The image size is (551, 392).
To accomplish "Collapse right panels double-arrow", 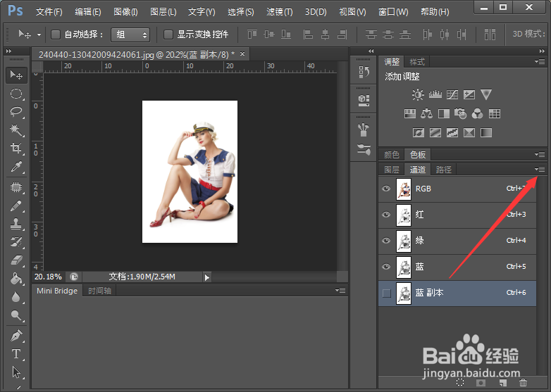I will (x=542, y=51).
